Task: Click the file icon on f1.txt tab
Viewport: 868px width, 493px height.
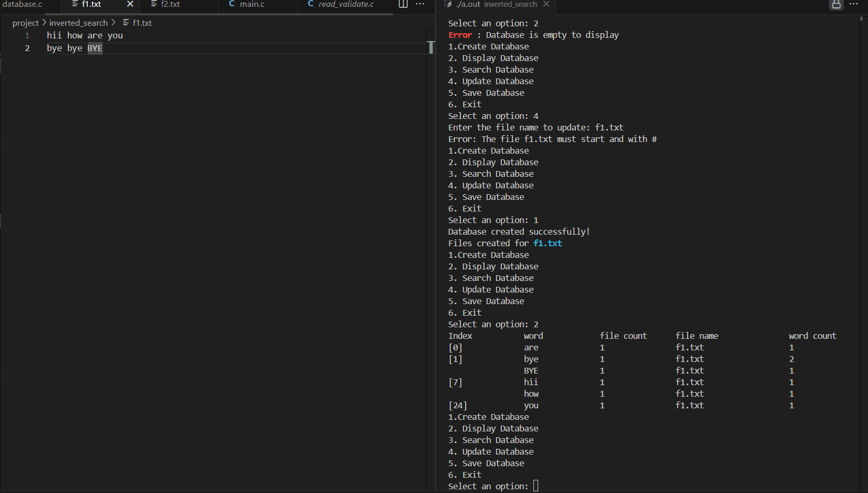Action: [75, 4]
